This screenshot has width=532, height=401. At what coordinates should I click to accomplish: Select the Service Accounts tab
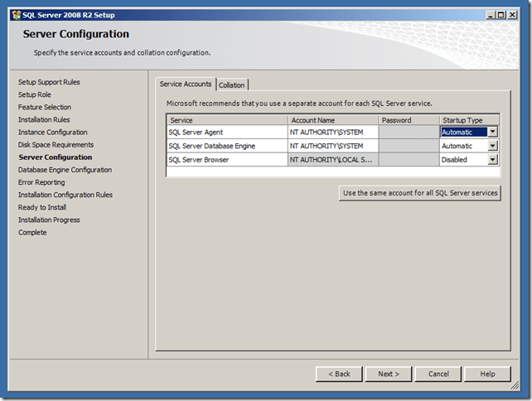[x=186, y=84]
